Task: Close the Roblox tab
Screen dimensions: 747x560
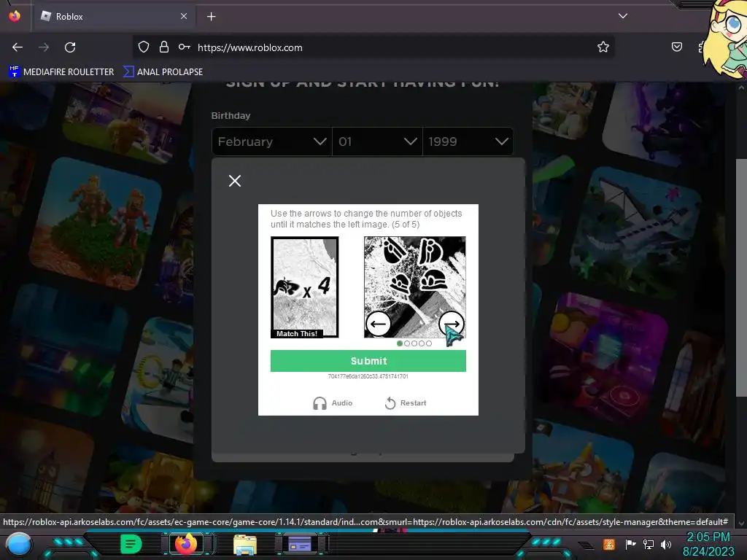Action: [184, 16]
